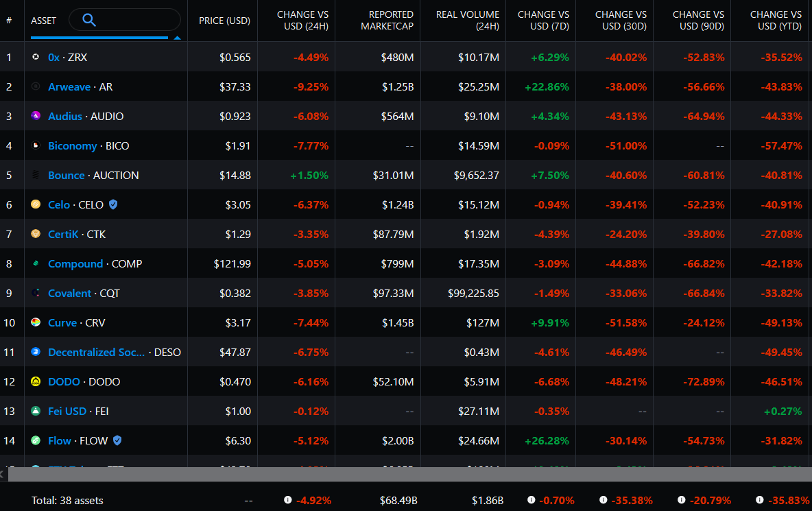Click the Decentralized Social blue logo icon
Image resolution: width=812 pixels, height=511 pixels.
point(36,352)
